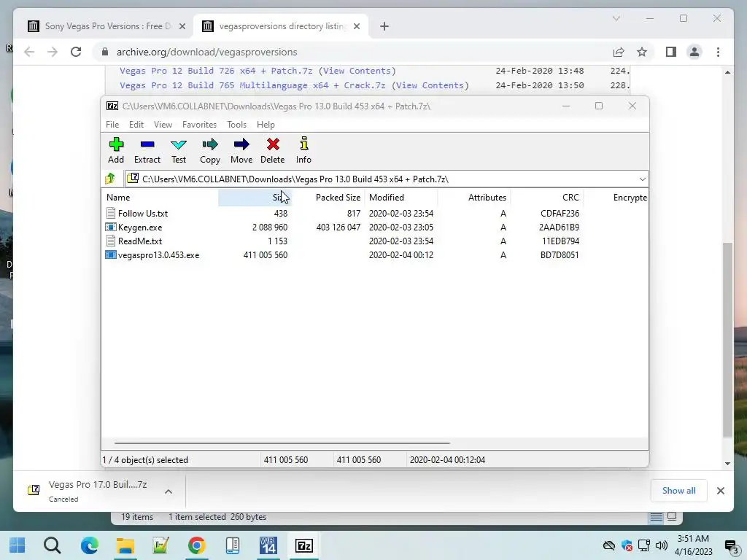747x560 pixels.
Task: Open the taskbar volume control
Action: pyautogui.click(x=661, y=545)
